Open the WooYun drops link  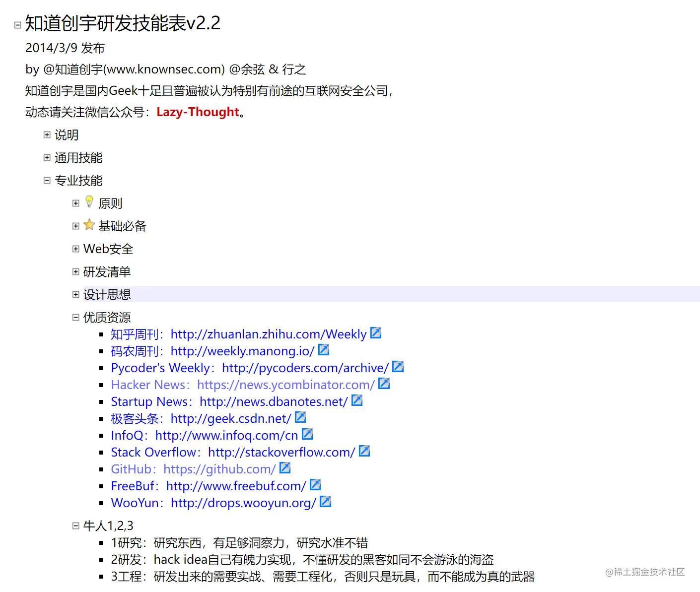coord(213,503)
